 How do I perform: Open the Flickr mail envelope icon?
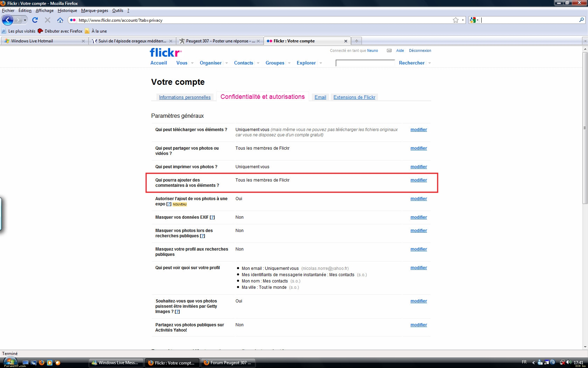(389, 50)
